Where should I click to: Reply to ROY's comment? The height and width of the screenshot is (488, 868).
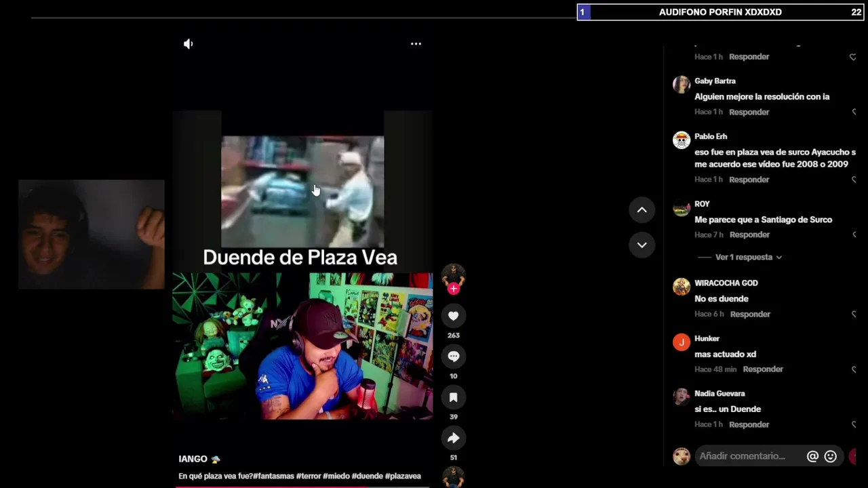750,235
